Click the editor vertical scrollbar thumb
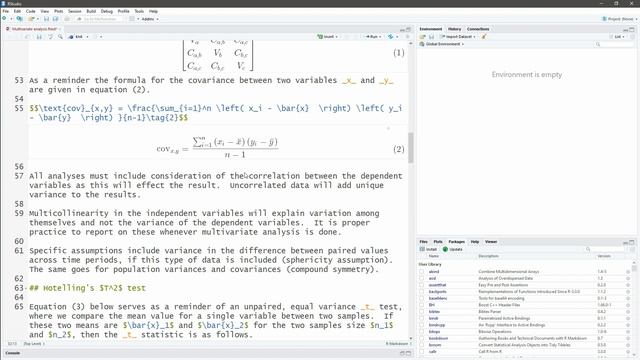This screenshot has width=640, height=360. 410,148
